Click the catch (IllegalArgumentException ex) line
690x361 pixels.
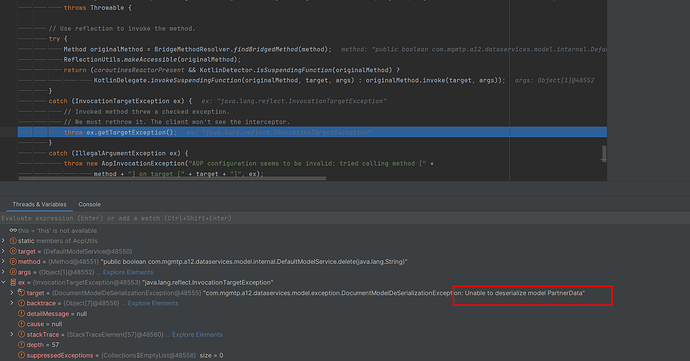118,153
